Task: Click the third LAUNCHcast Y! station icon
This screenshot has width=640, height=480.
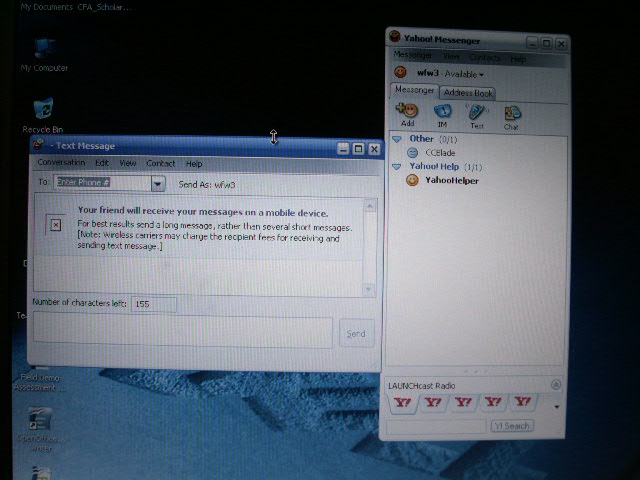Action: (463, 402)
